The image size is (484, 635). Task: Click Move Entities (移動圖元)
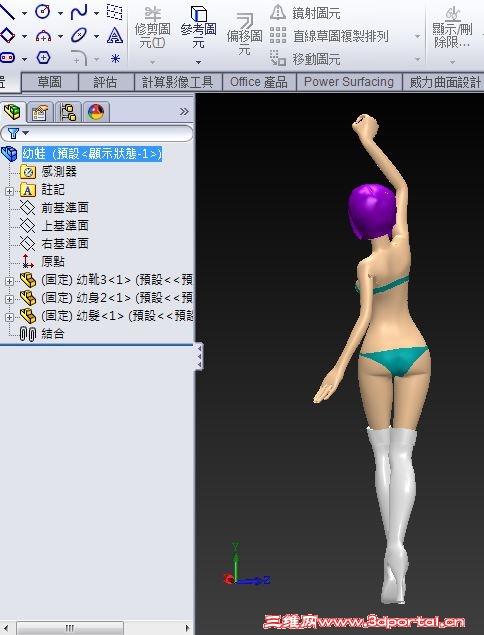coord(305,59)
